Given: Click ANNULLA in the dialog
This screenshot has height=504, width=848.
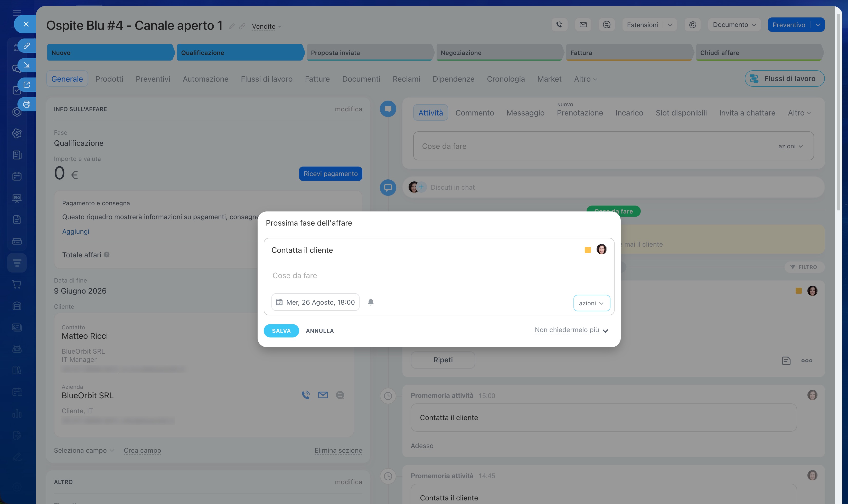Looking at the screenshot, I should [319, 331].
